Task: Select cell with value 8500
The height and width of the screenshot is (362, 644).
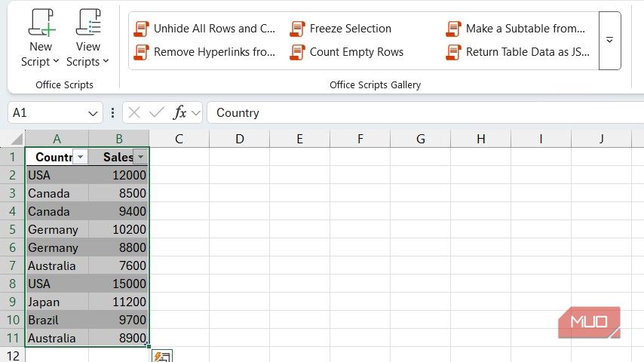Action: (x=118, y=193)
